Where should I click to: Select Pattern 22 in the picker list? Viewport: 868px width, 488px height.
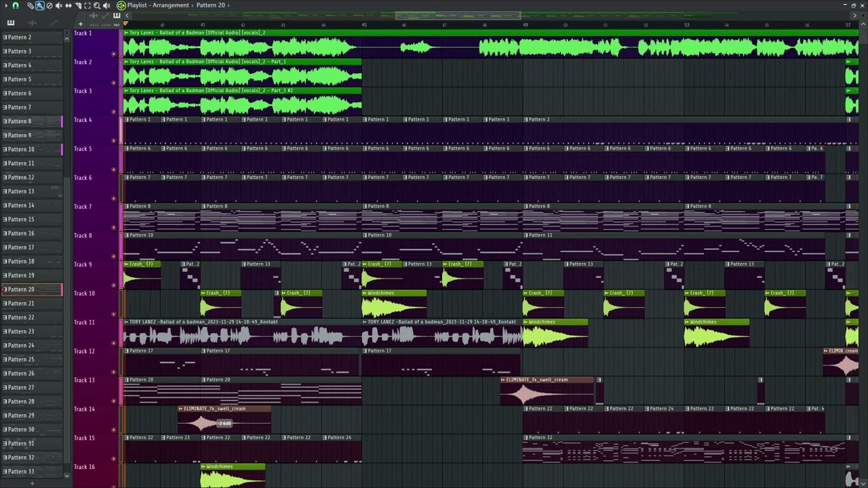pos(31,317)
